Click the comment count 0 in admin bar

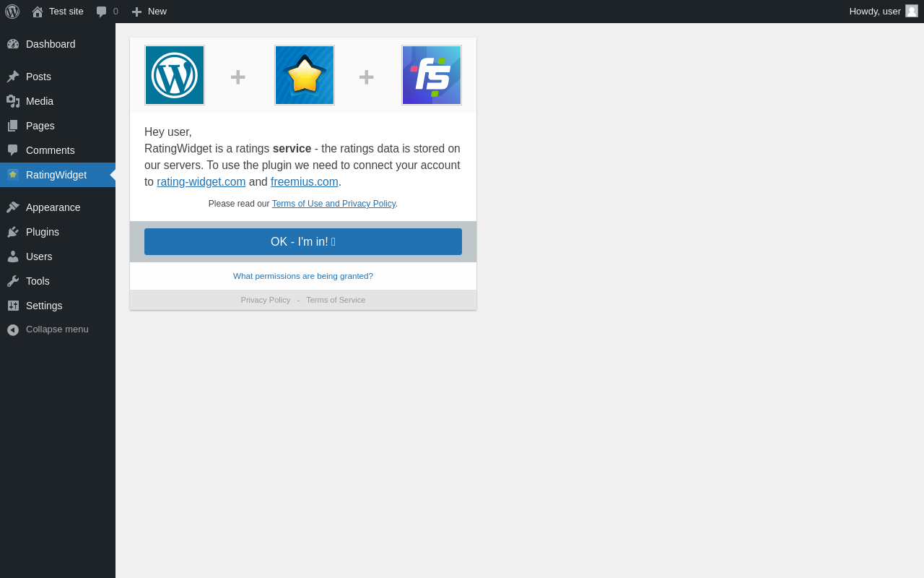(115, 12)
